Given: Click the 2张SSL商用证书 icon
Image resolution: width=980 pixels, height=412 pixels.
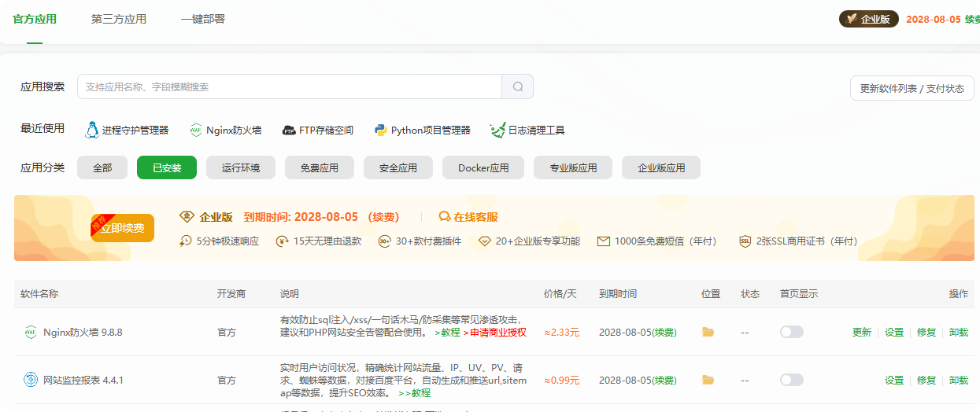Looking at the screenshot, I should (x=745, y=241).
